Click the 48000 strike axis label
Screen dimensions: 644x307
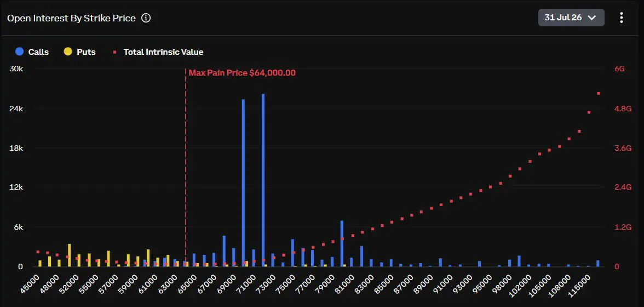50,283
